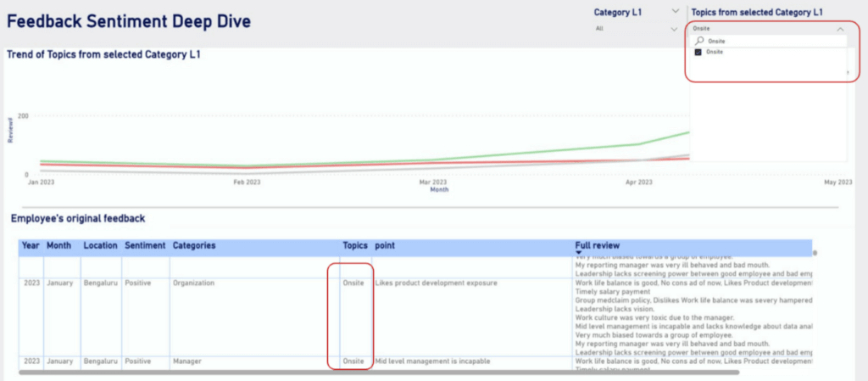Click the Categories column header
This screenshot has height=381, width=868.
click(x=194, y=245)
